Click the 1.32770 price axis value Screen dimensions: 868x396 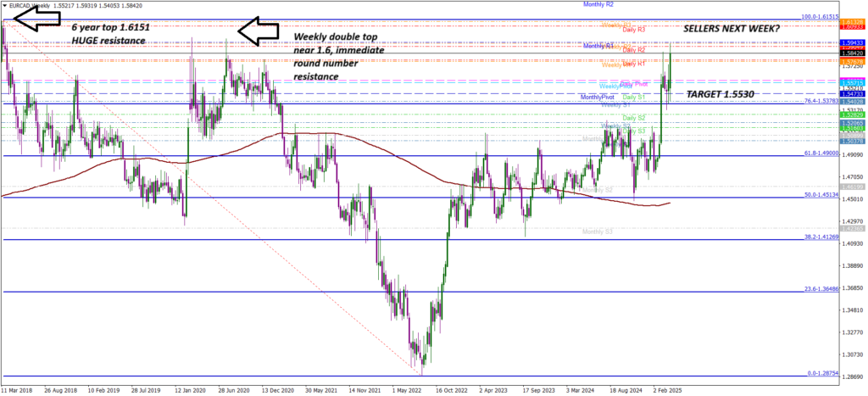[851, 333]
